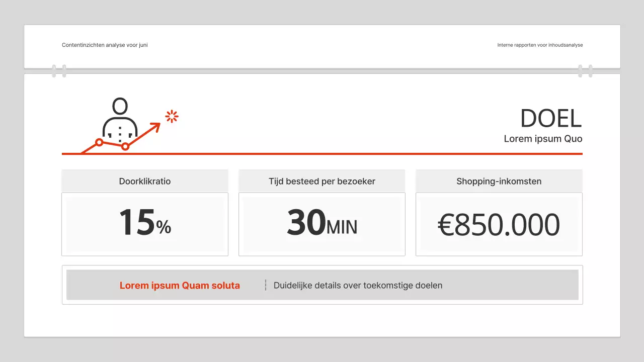Click the dashed vertical separator in footer bar
The width and height of the screenshot is (644, 362).
coord(266,285)
